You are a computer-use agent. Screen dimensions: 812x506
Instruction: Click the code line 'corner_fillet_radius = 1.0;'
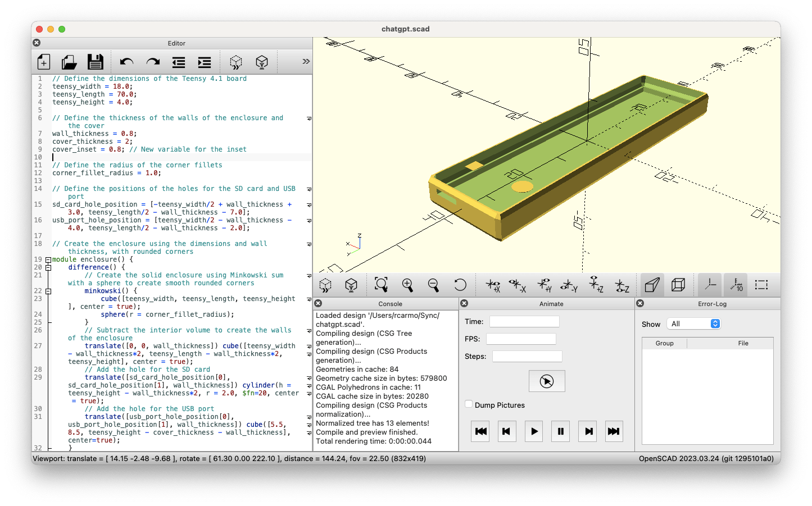(107, 173)
